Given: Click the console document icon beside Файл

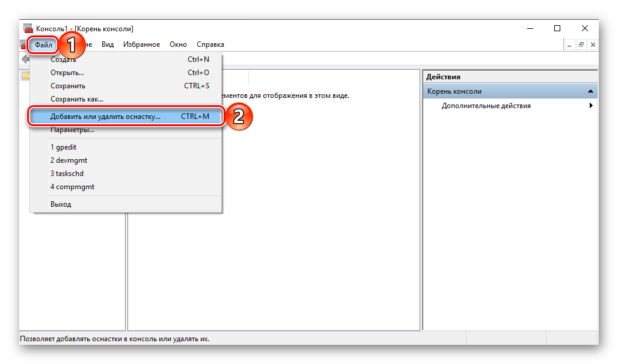Looking at the screenshot, I should pos(23,45).
